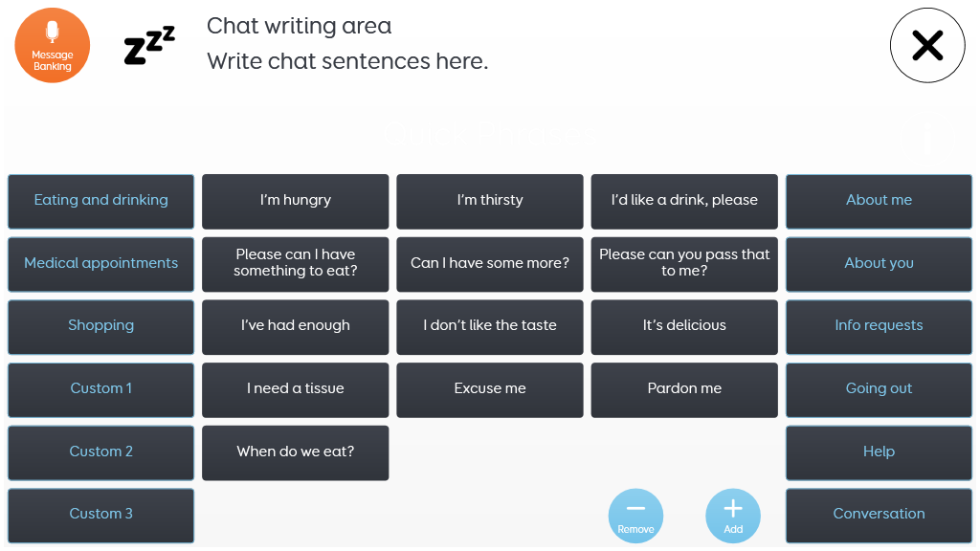The height and width of the screenshot is (551, 980).
Task: Open the Info requests topic
Action: tap(879, 326)
